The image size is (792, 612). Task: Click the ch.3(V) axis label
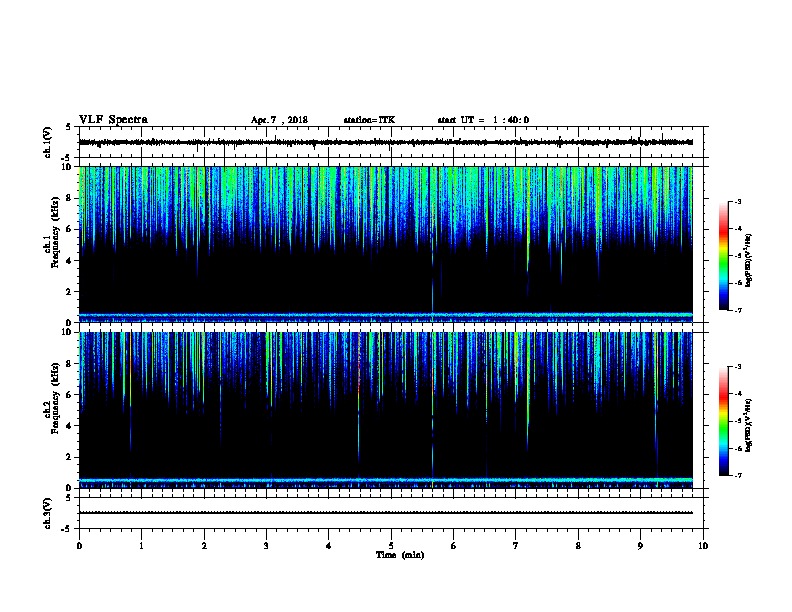click(x=48, y=513)
